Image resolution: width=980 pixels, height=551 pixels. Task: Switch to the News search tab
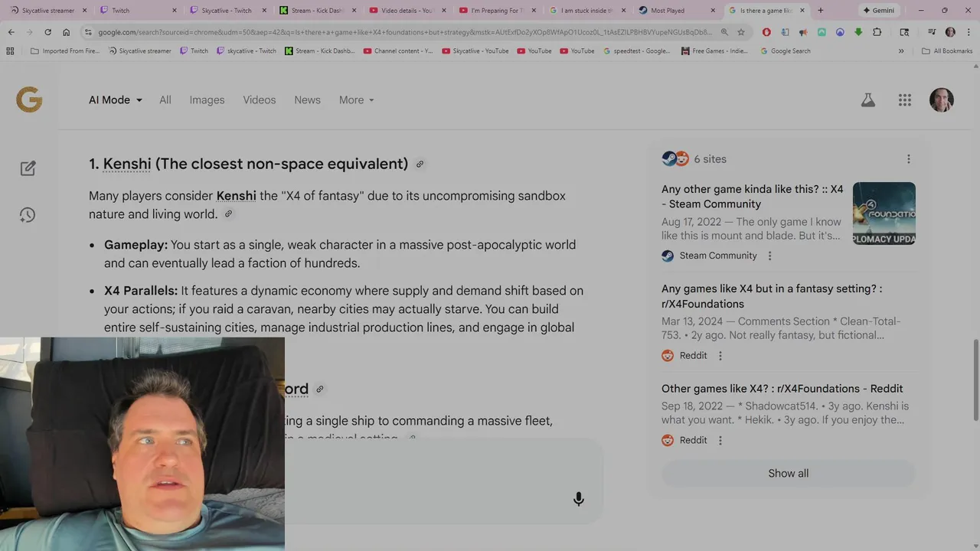(x=307, y=100)
